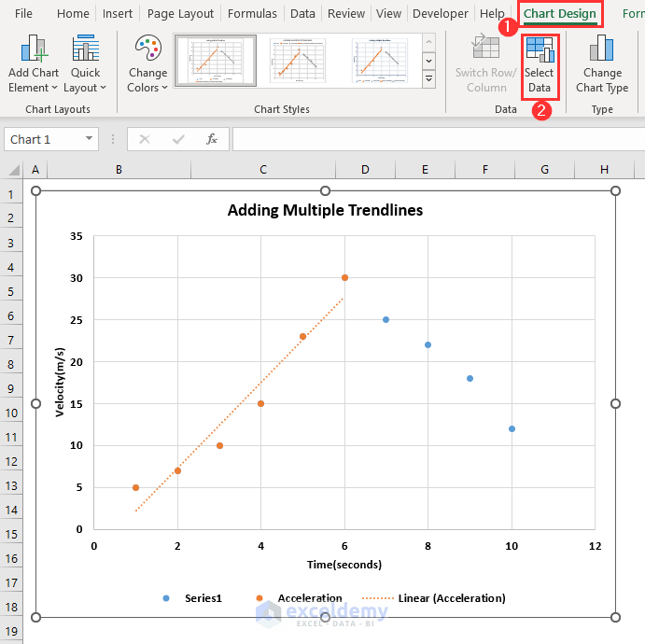Select column C header
The height and width of the screenshot is (644, 645).
pyautogui.click(x=263, y=170)
